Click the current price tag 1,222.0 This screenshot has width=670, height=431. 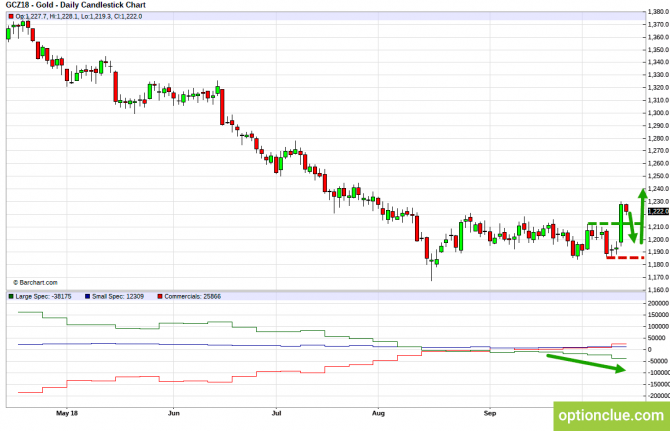point(658,211)
